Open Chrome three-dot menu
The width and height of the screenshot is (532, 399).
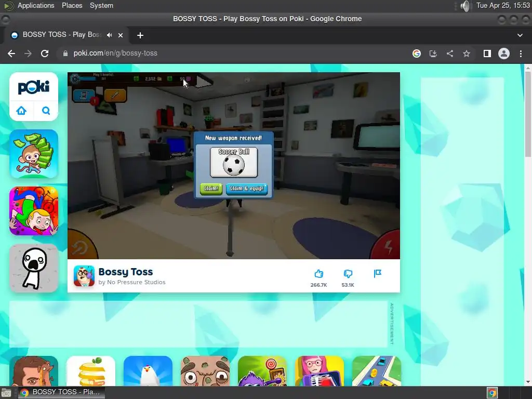click(x=521, y=54)
